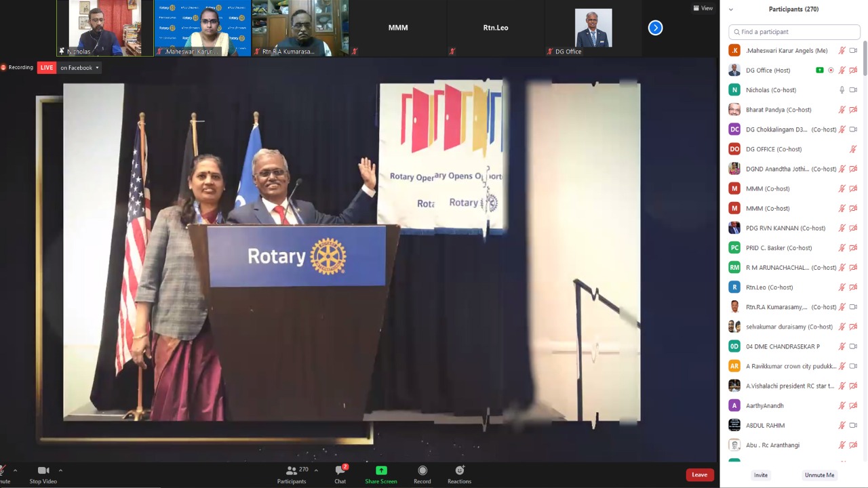Screen dimensions: 868x488
Task: Click Nicholas's microphone icon in participants list
Action: pos(842,90)
